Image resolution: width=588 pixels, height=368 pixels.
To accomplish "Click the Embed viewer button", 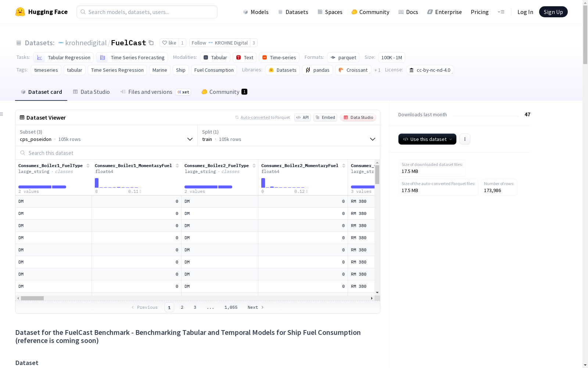I will 325,117.
